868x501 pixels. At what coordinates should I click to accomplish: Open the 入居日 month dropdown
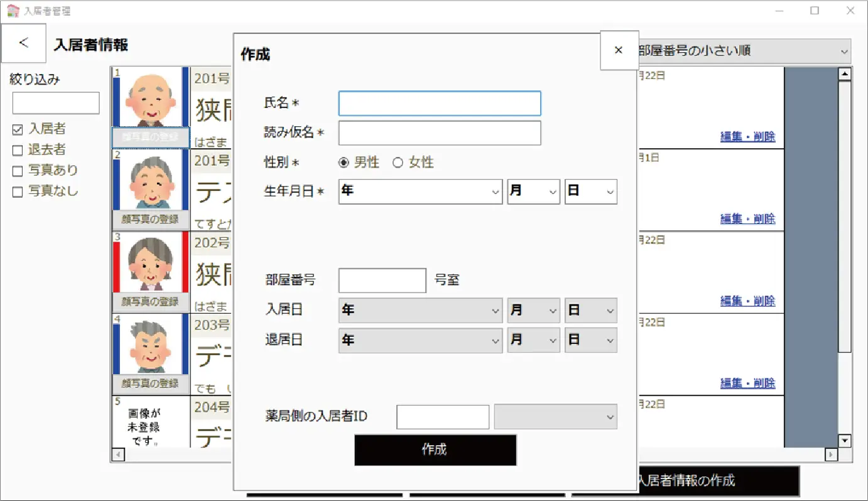(x=533, y=310)
